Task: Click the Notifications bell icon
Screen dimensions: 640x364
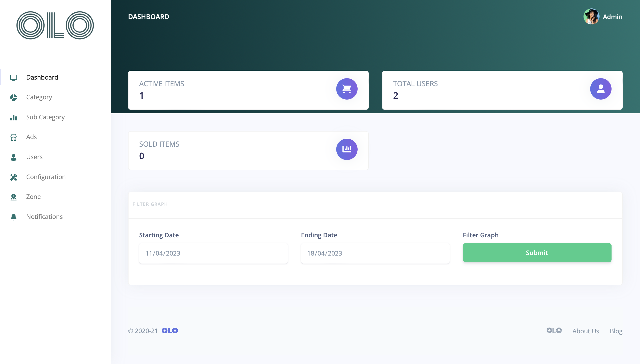Action: pyautogui.click(x=14, y=217)
